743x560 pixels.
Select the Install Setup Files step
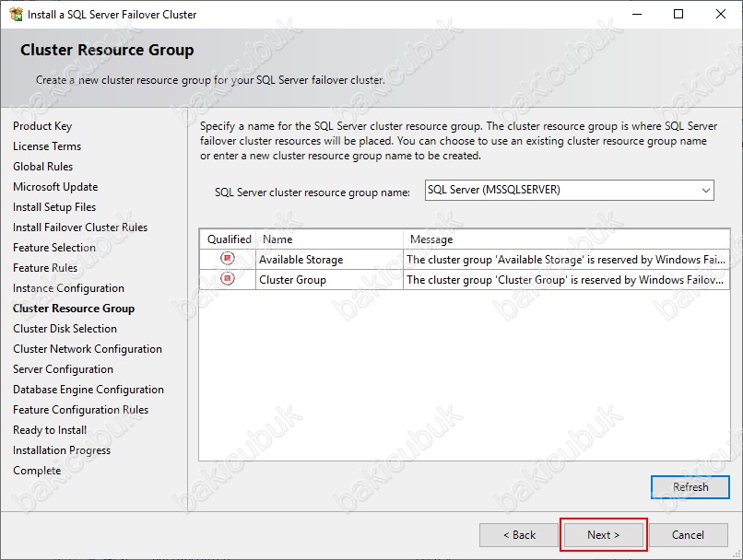click(54, 207)
